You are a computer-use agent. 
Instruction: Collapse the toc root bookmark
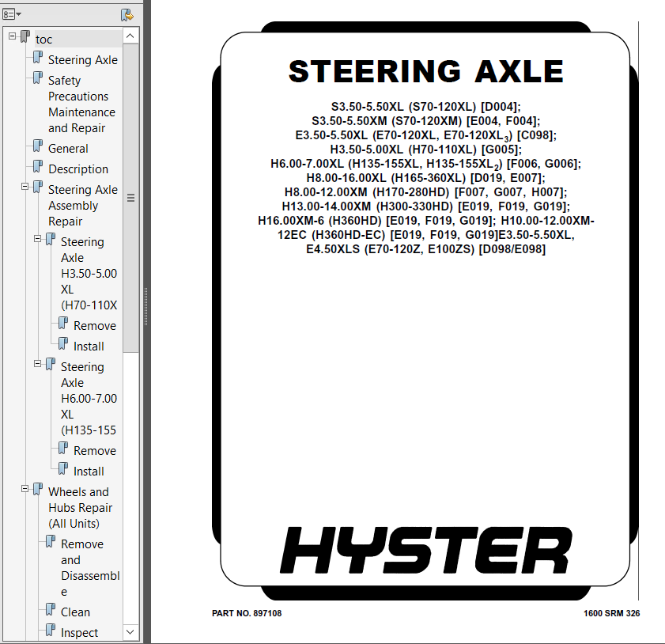tap(13, 36)
